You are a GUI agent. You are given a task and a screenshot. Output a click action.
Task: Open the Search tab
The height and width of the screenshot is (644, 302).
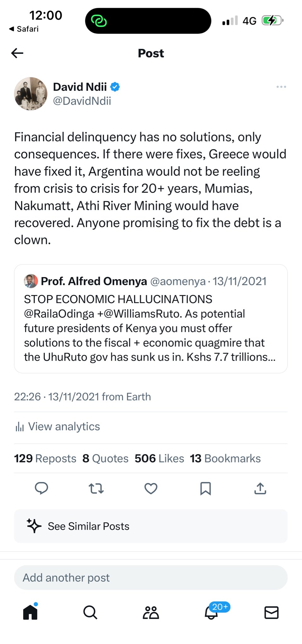[x=90, y=612]
